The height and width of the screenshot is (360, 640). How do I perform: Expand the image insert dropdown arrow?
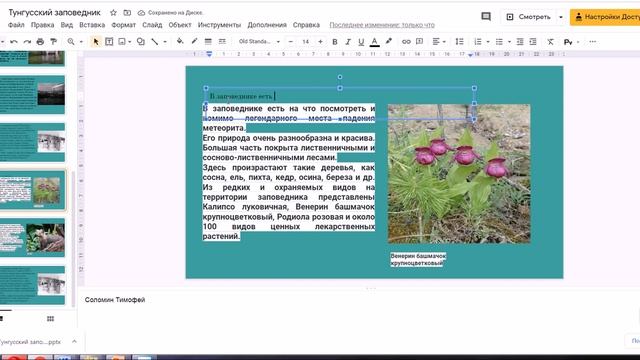pyautogui.click(x=129, y=42)
